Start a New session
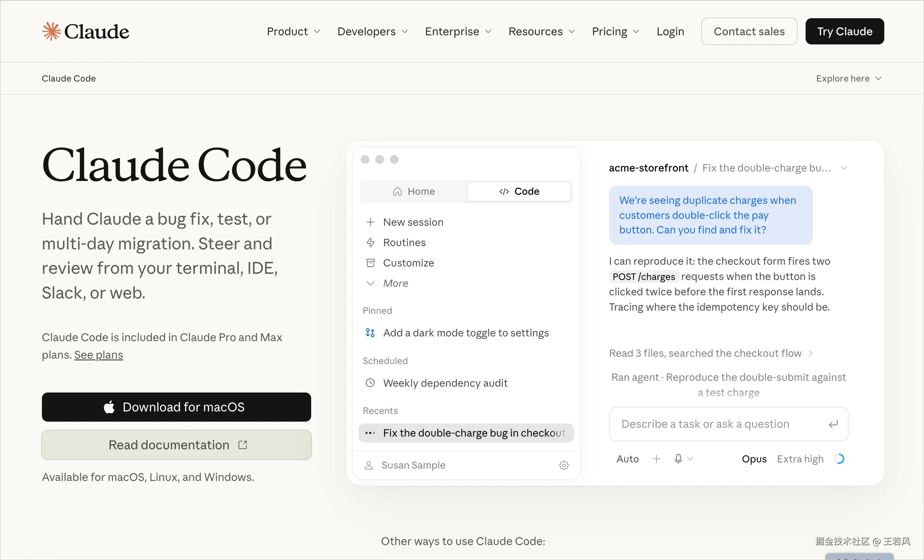924x560 pixels. tap(413, 222)
